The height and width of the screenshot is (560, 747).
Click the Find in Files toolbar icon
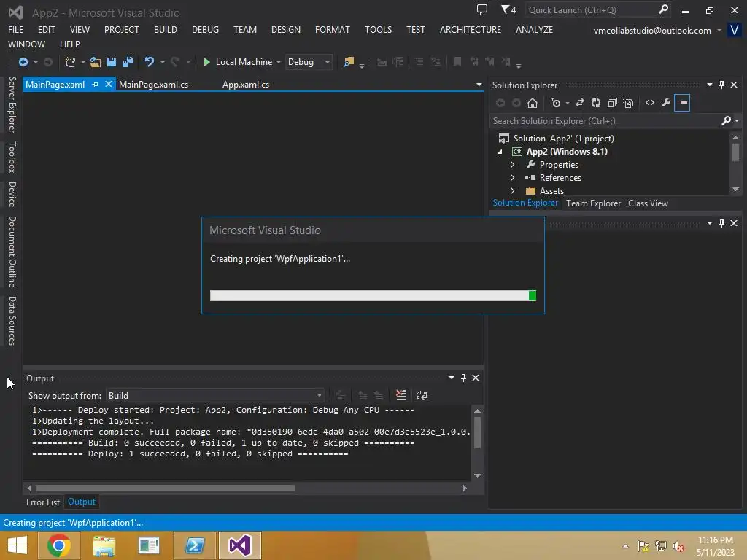(349, 62)
